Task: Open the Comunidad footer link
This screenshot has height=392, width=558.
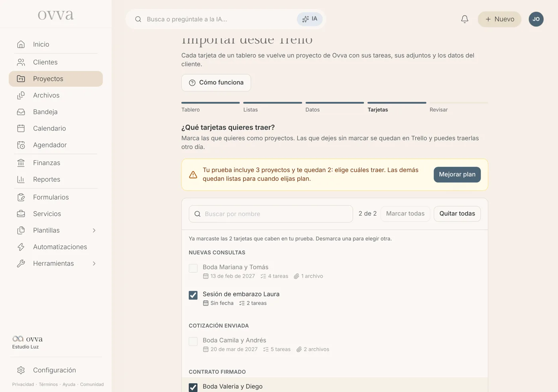Action: pyautogui.click(x=92, y=384)
